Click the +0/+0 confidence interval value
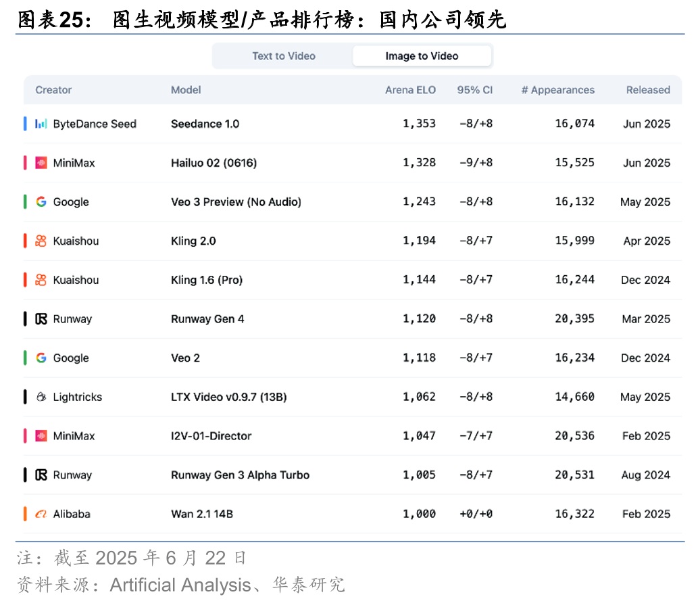This screenshot has width=700, height=603. click(x=476, y=514)
